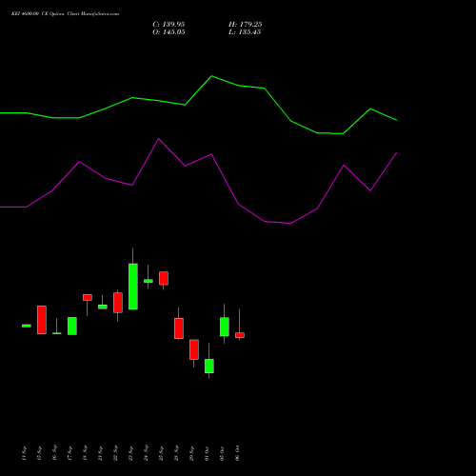Click the KEI 4600.00 CE Option chart title
Screen dimensions: 476x476
65,14
